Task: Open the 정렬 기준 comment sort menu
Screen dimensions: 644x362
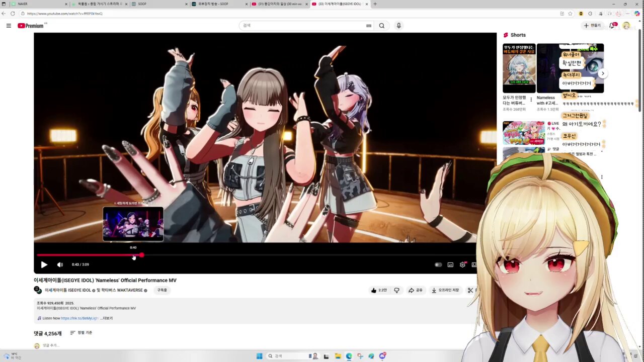Action: click(x=81, y=333)
